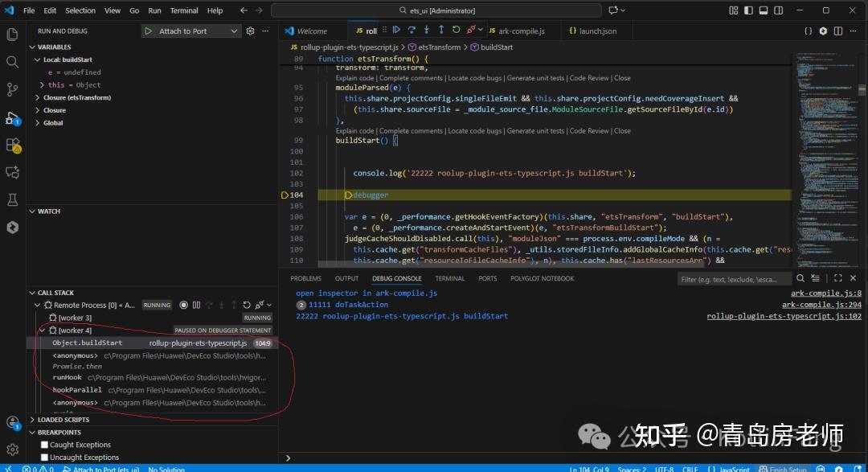This screenshot has height=472, width=868.
Task: Collapse the Local: buildStart variables scope
Action: (x=37, y=59)
